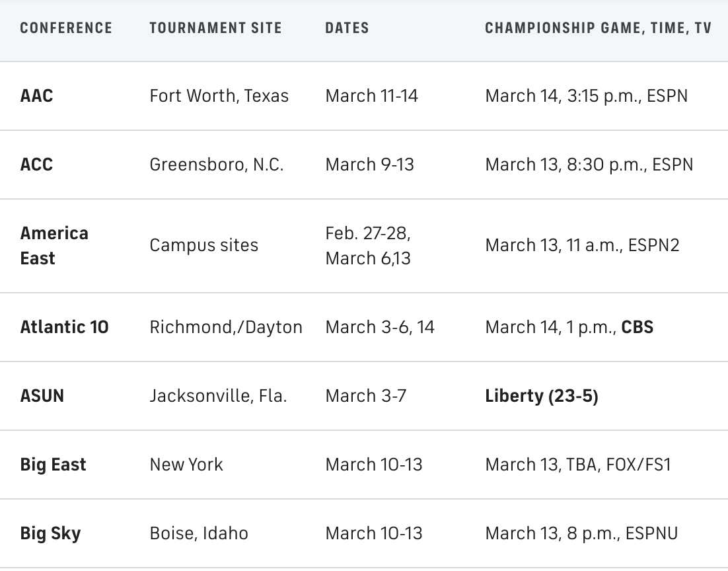
Task: Select the ASUN conference name
Action: [x=42, y=396]
